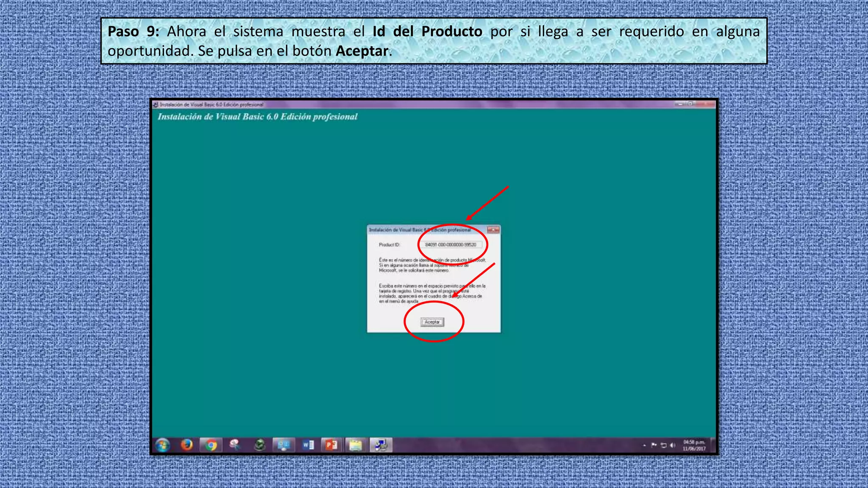Click the Product ID number field
Viewport: 868px width, 488px height.
point(451,245)
